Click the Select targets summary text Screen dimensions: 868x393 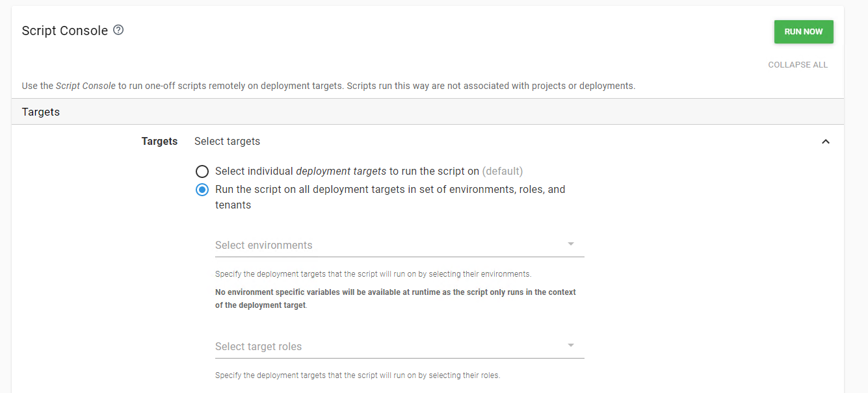tap(227, 141)
